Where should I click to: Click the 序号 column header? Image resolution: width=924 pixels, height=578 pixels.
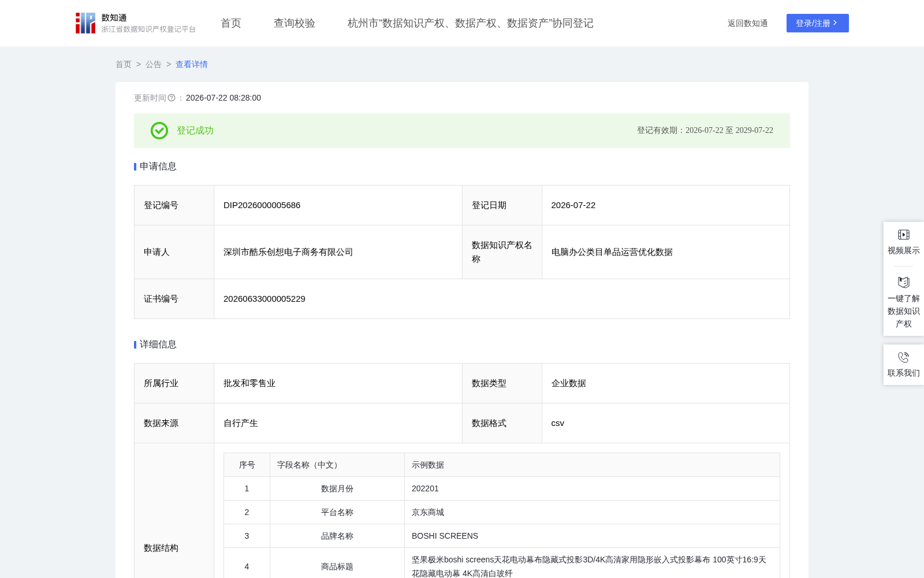247,465
